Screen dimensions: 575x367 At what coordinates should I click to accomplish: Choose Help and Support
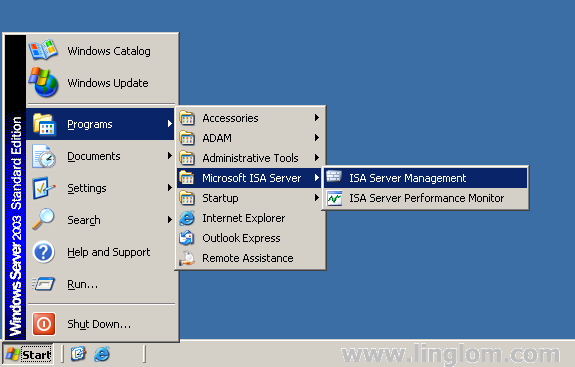[x=100, y=252]
